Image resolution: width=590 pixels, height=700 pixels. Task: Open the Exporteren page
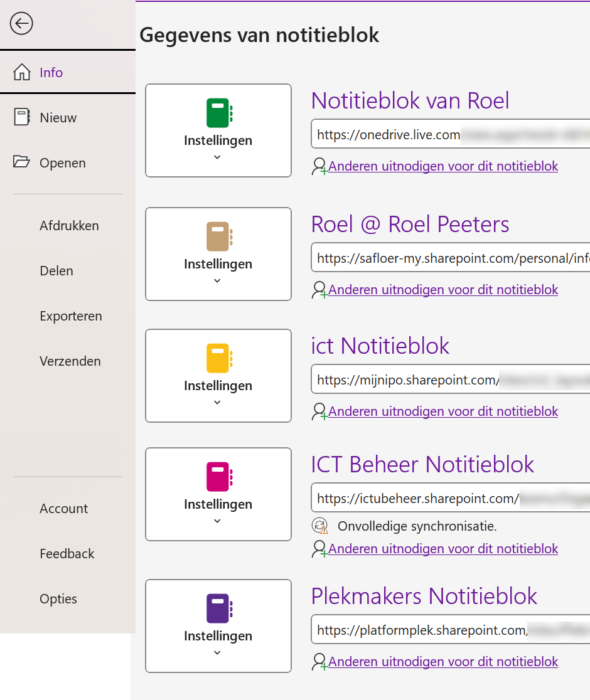click(x=70, y=316)
